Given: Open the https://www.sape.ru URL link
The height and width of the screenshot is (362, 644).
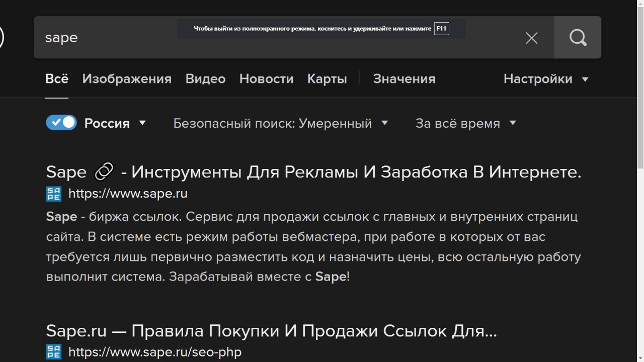Looking at the screenshot, I should click(128, 194).
